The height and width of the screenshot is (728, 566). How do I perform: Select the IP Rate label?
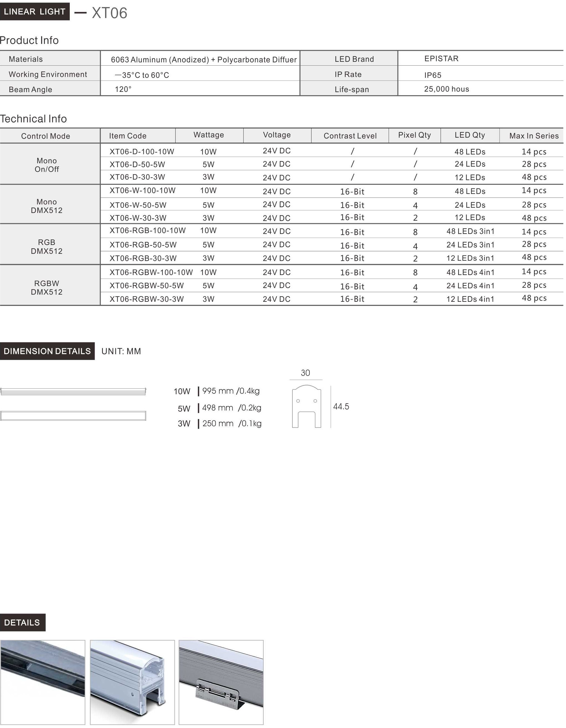(x=348, y=74)
